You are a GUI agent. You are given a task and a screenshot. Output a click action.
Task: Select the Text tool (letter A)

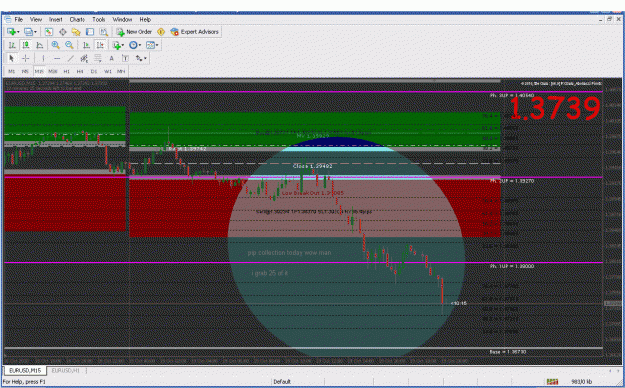[x=112, y=58]
